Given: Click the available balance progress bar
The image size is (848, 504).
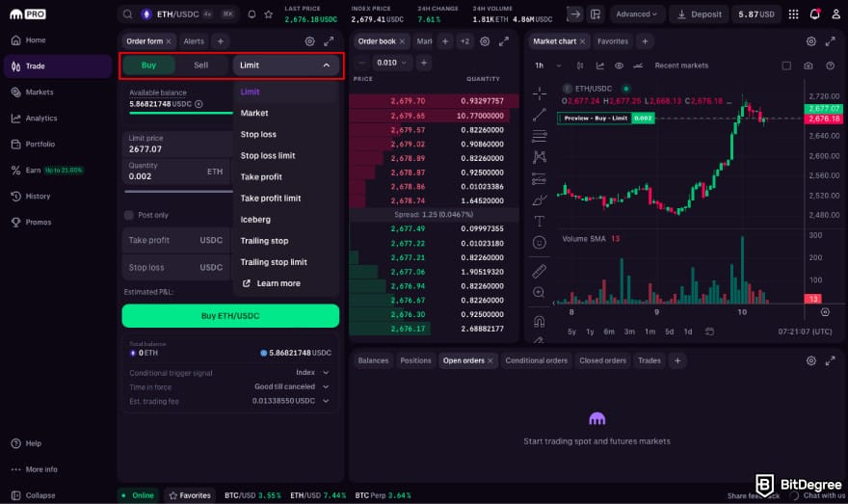Looking at the screenshot, I should [x=180, y=113].
